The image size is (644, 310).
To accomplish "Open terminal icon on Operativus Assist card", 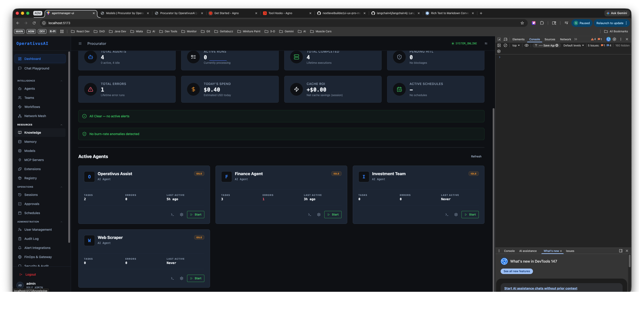I will (172, 215).
